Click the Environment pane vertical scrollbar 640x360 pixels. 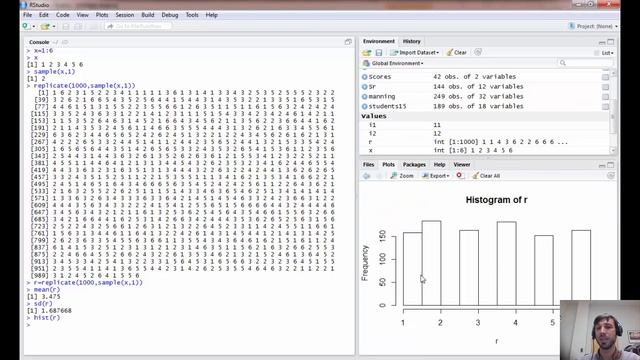[x=613, y=112]
